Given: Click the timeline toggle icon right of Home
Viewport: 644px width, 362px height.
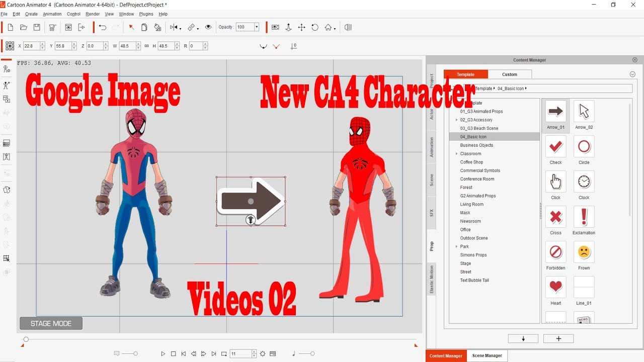Looking at the screenshot, I should [348, 27].
